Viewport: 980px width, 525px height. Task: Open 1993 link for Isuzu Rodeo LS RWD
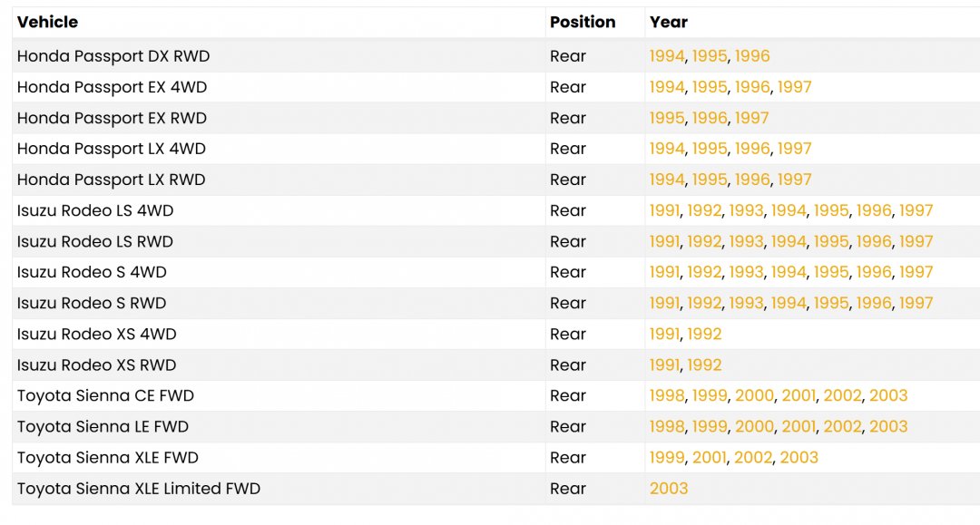pos(746,241)
